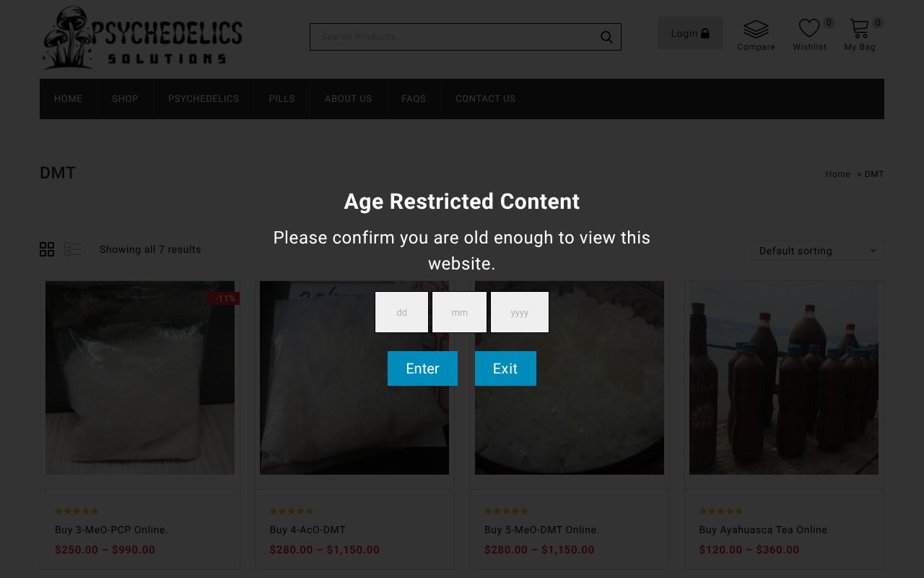The height and width of the screenshot is (578, 924).
Task: Open the Wishlist heart icon
Action: pos(809,29)
